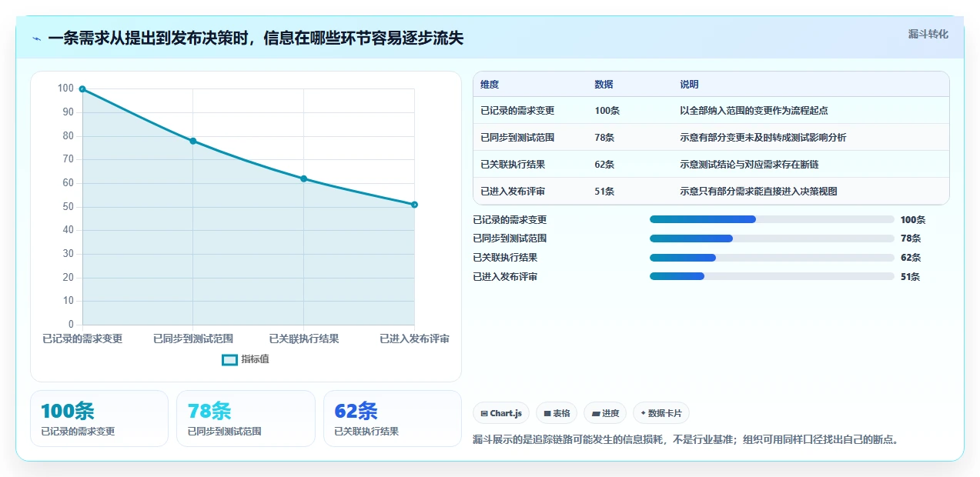Click description 示意有部分变更未及时转成测试影响分析
The height and width of the screenshot is (477, 980).
tap(763, 138)
